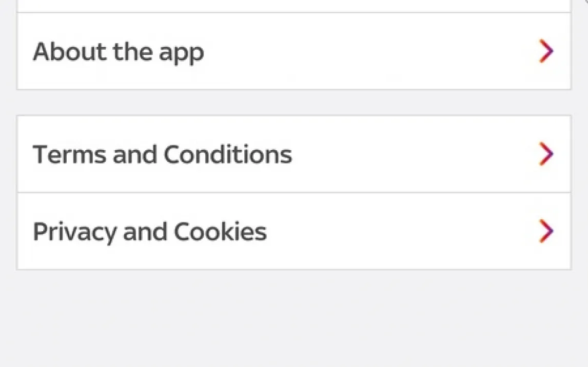
Task: Open Privacy and Cookies
Action: pos(293,231)
